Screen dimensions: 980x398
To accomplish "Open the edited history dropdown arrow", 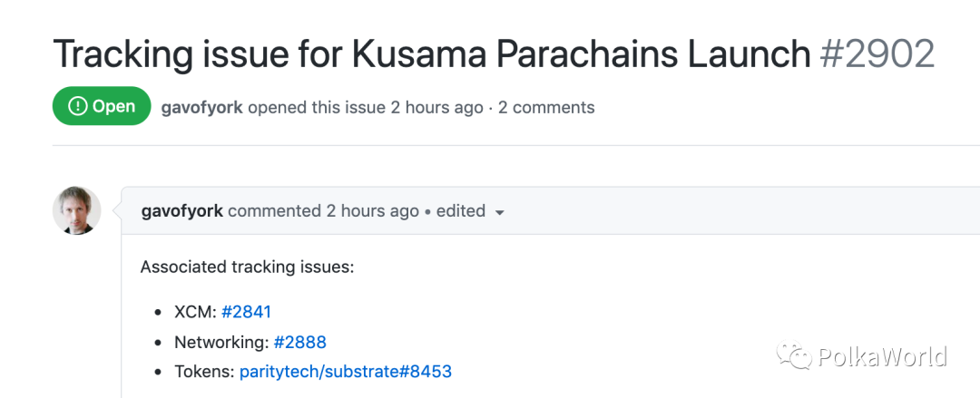I will point(499,212).
